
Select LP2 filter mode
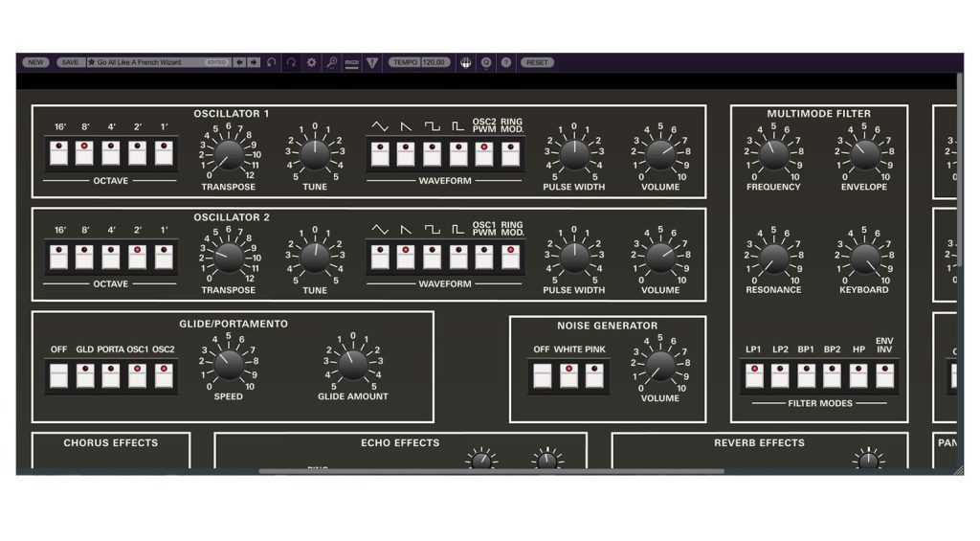[780, 376]
